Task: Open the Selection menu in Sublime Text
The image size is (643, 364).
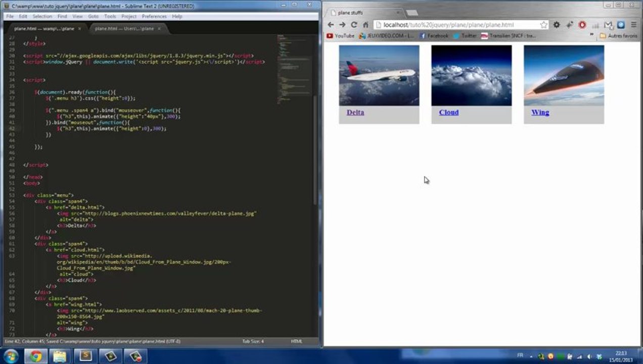Action: coord(42,16)
